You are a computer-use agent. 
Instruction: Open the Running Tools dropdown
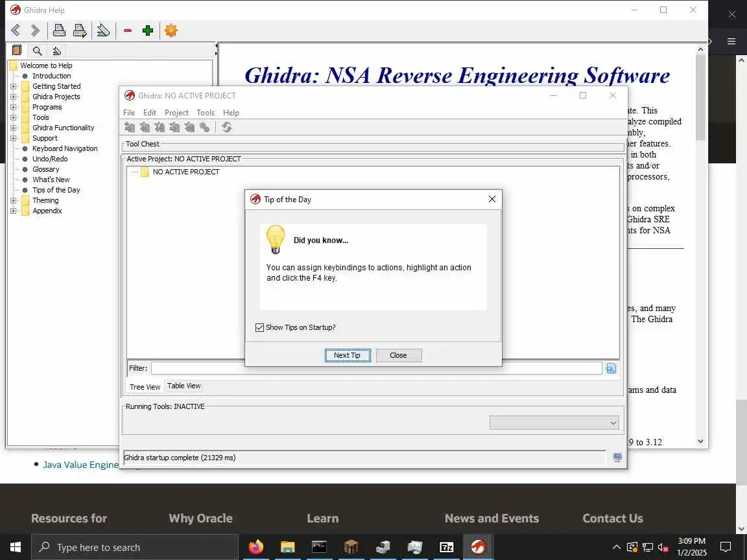point(554,423)
